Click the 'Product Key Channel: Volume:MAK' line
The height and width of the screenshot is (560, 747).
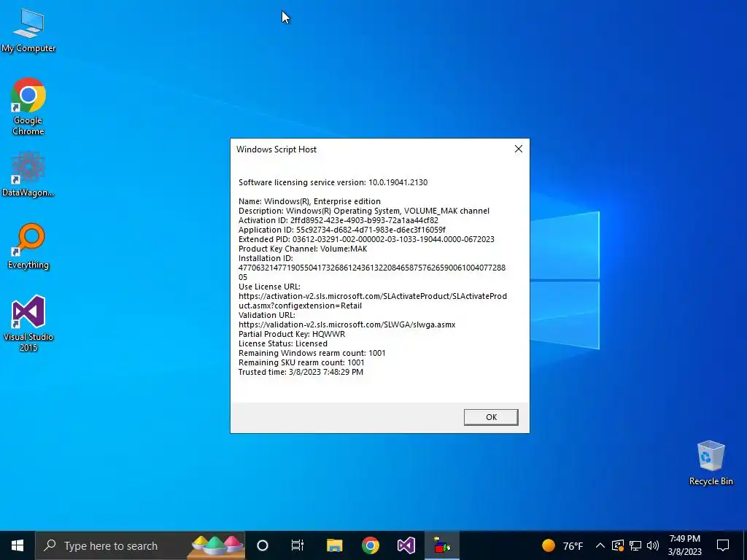(303, 249)
